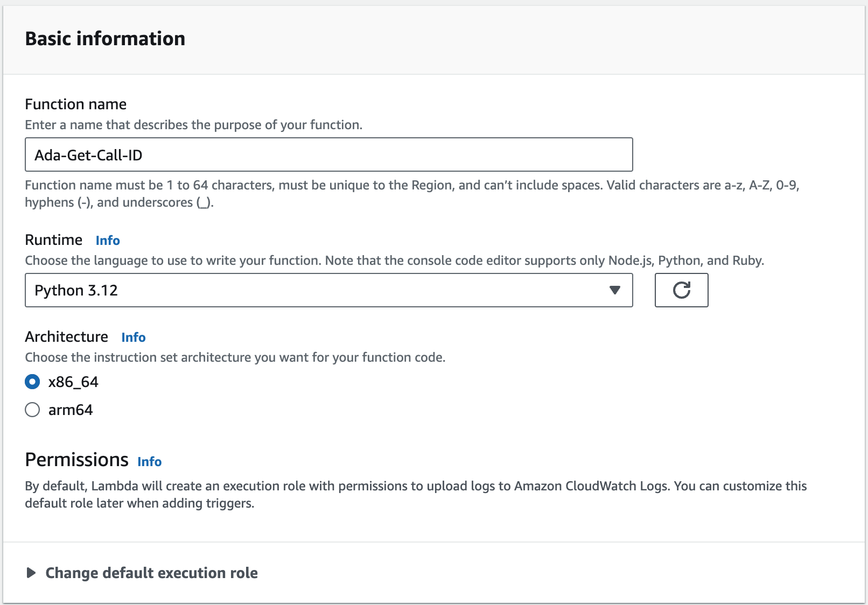Expand the disclosure triangle for execution role
868x605 pixels.
31,573
